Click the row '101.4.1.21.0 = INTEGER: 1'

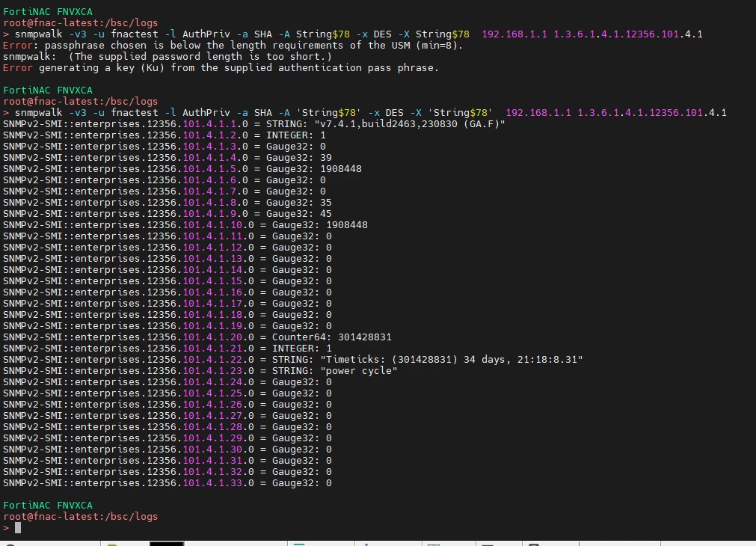168,349
